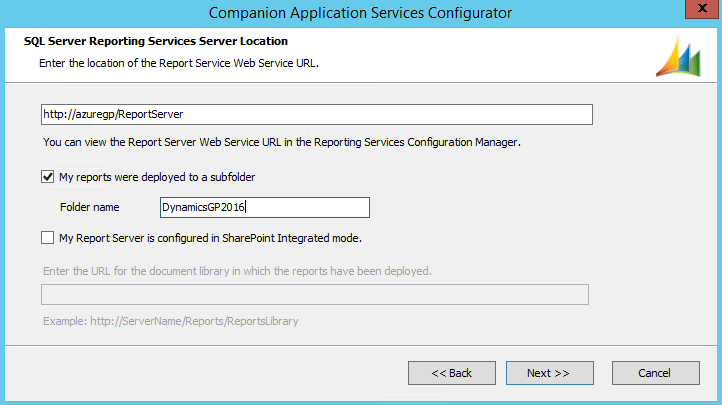Go to the next step with Next >>
This screenshot has height=405, width=722.
(548, 373)
